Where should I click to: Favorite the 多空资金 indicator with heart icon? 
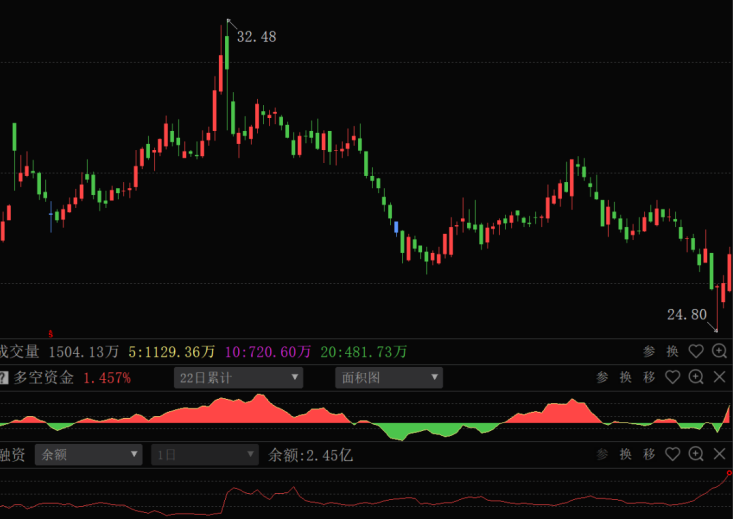pyautogui.click(x=672, y=377)
